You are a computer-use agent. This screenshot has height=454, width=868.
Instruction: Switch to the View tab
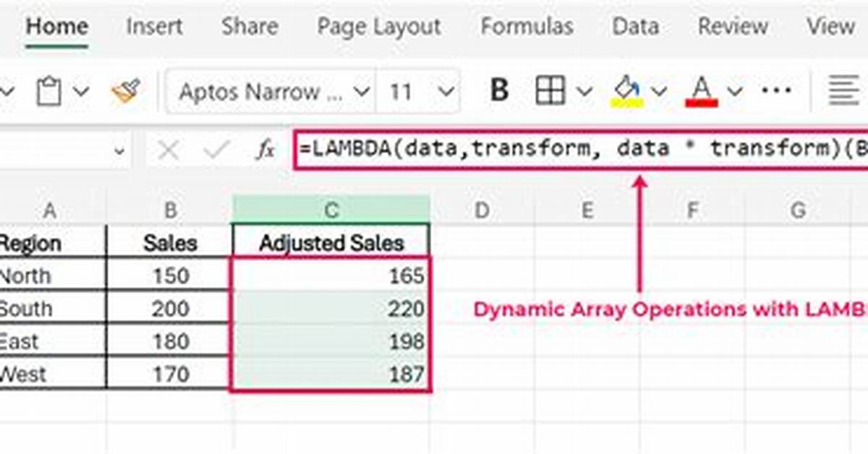click(x=830, y=26)
